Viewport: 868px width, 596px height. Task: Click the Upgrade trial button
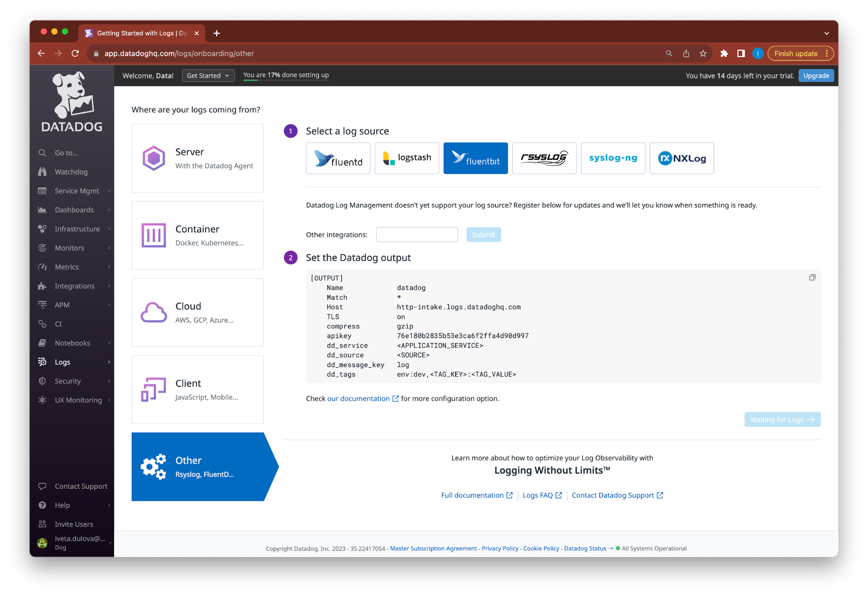pyautogui.click(x=815, y=75)
